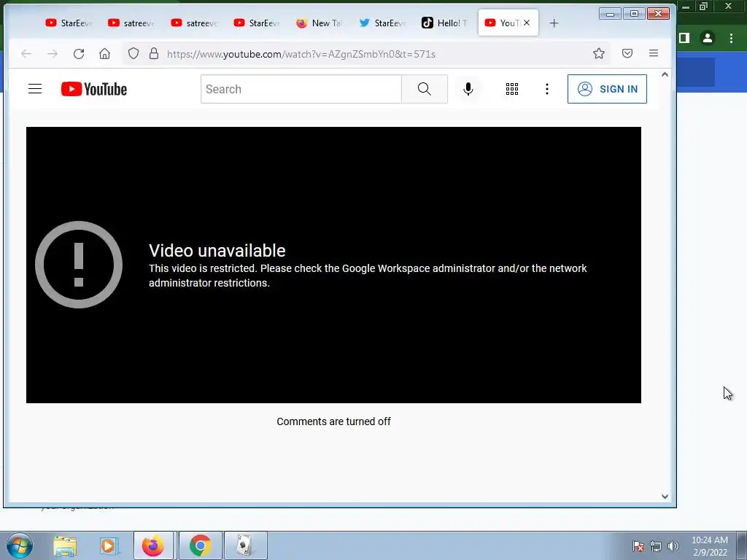The height and width of the screenshot is (560, 747).
Task: Close the active YouTube tab
Action: [527, 23]
